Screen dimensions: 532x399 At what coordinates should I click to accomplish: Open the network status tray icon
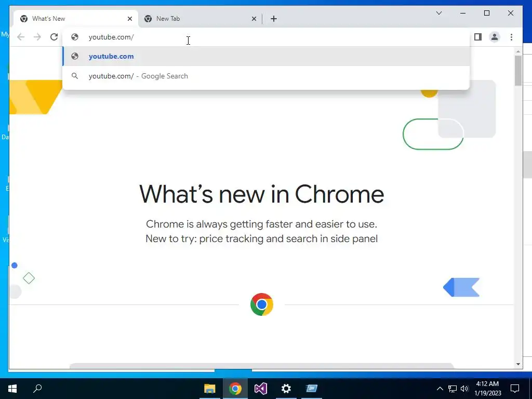tap(453, 389)
